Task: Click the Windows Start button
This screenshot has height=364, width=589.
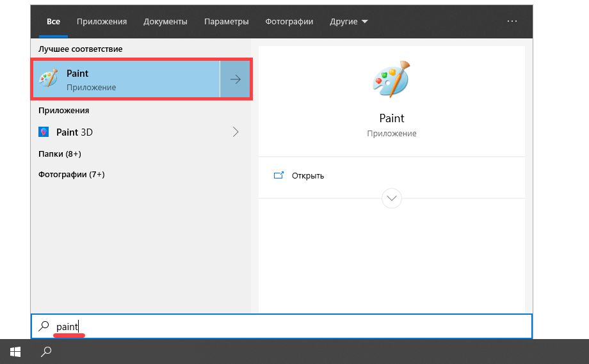Action: [x=15, y=351]
